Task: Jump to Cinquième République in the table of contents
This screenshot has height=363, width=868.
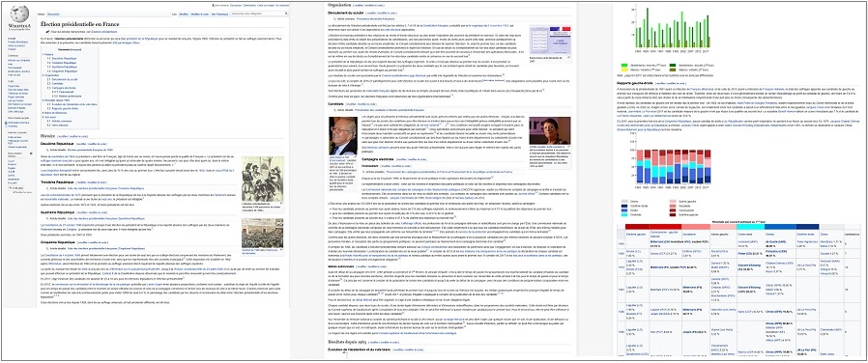Action: [x=62, y=71]
